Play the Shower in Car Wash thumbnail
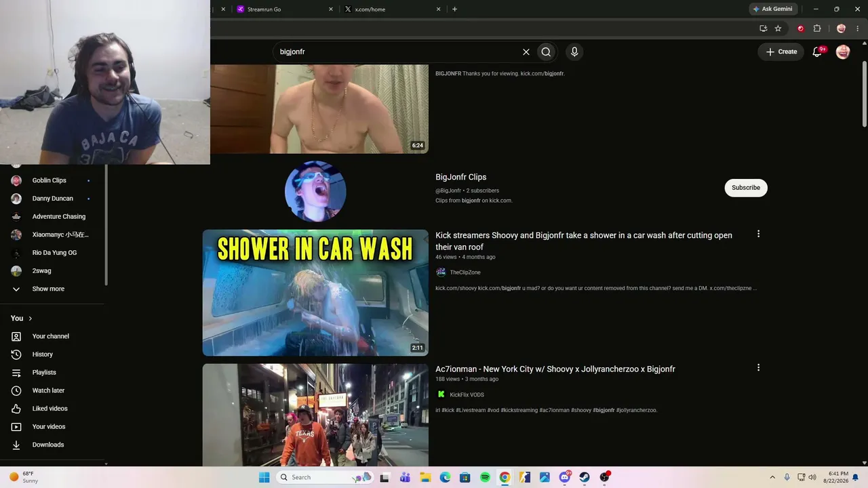The image size is (868, 488). 315,293
